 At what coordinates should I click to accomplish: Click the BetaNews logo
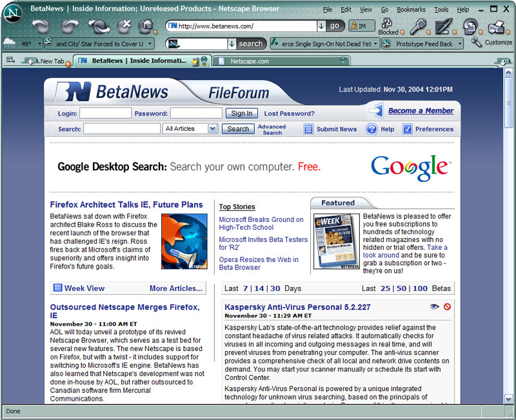112,92
